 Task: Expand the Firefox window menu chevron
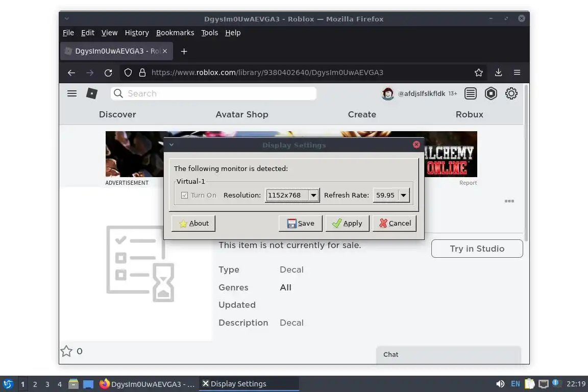(x=66, y=18)
